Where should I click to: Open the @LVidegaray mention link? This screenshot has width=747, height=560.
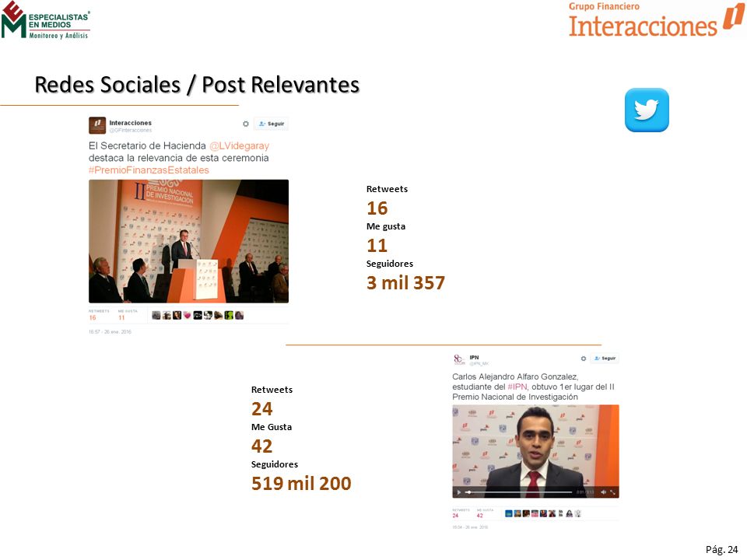(239, 145)
